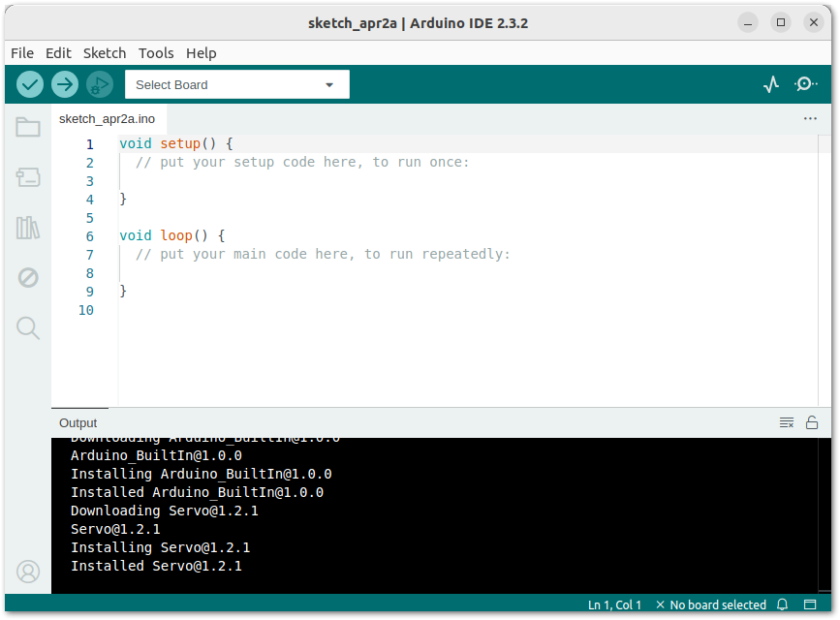Open the Help menu
Screen dimensions: 840x620
pos(201,53)
